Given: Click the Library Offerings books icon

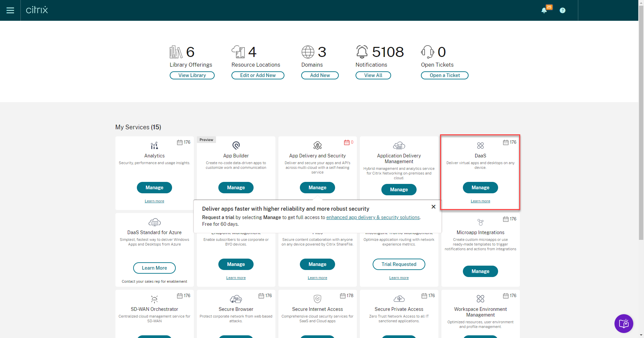Looking at the screenshot, I should tap(176, 52).
